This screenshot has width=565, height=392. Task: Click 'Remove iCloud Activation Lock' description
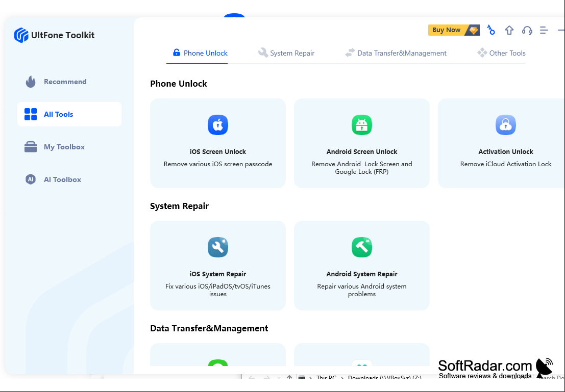506,164
